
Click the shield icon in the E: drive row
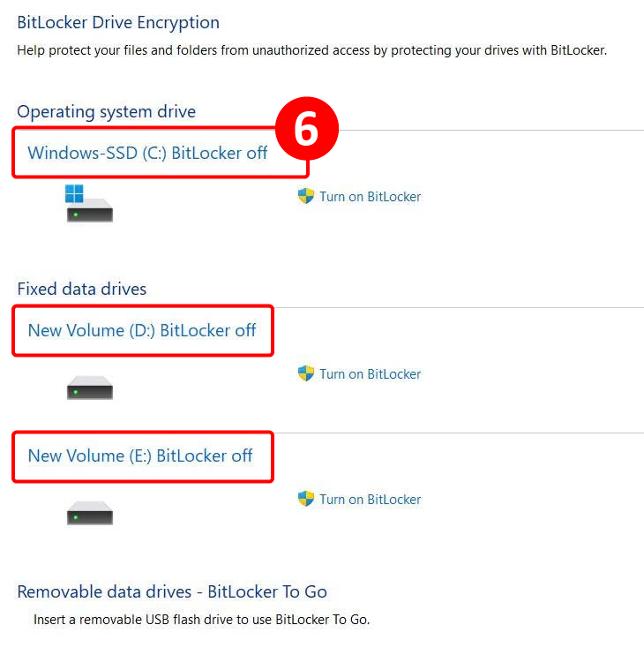(x=306, y=499)
